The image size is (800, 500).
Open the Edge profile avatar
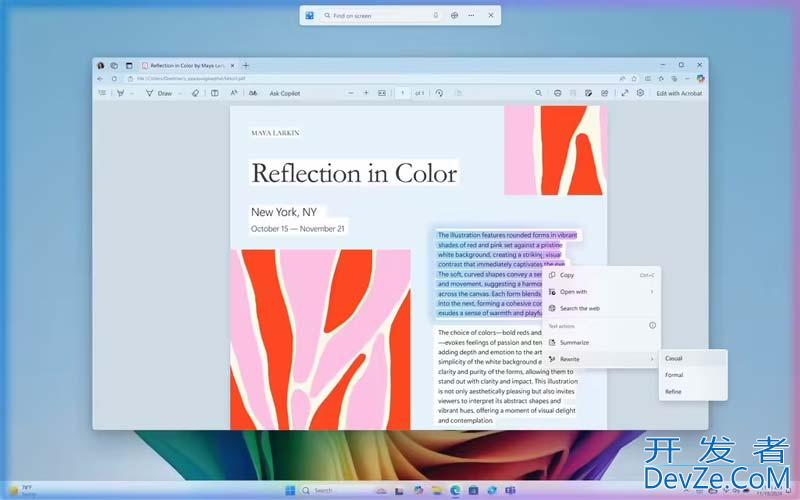pos(101,65)
